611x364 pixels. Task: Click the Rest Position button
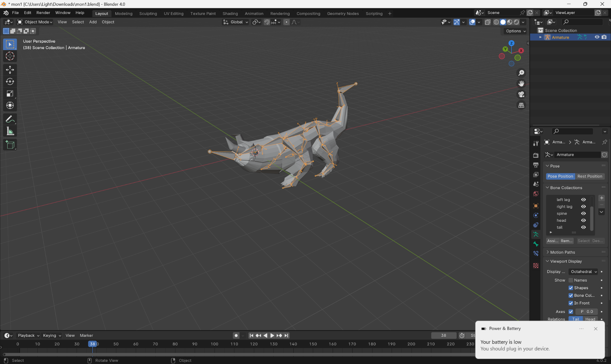[x=590, y=176]
